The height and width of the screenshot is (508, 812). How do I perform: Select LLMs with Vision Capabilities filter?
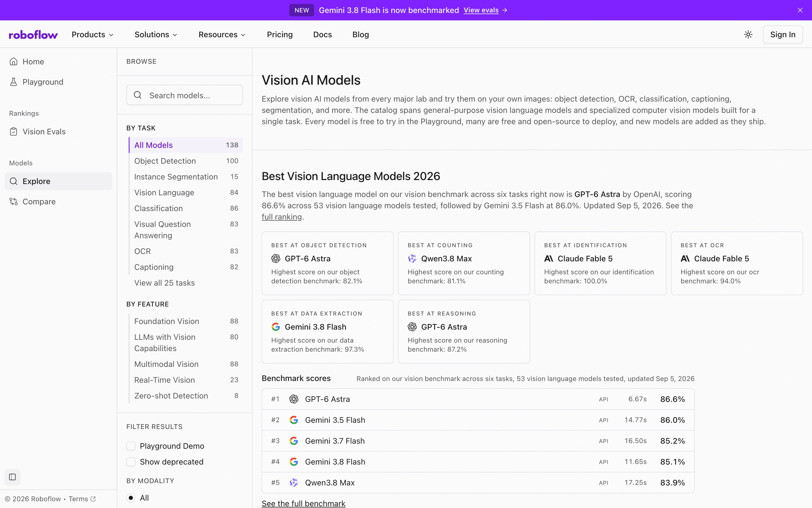tap(186, 343)
